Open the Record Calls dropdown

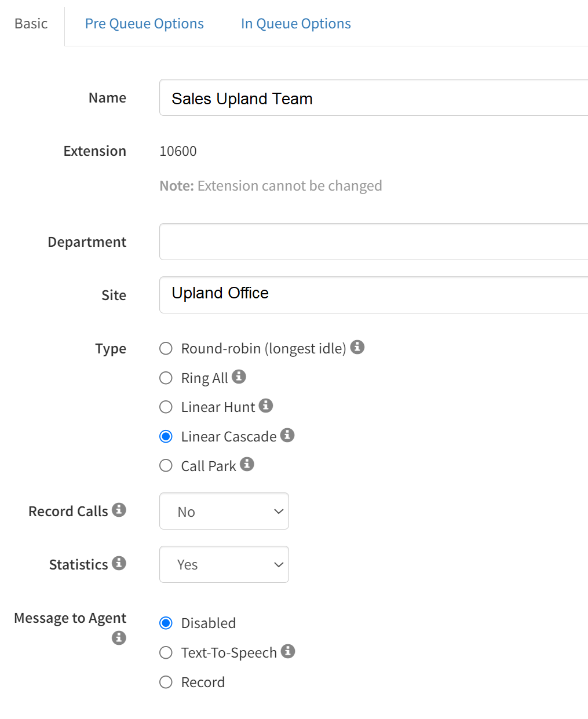(x=224, y=511)
